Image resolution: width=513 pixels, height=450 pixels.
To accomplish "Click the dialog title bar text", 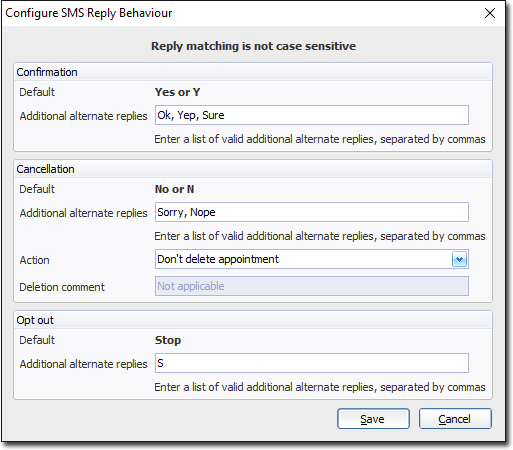I will point(89,13).
